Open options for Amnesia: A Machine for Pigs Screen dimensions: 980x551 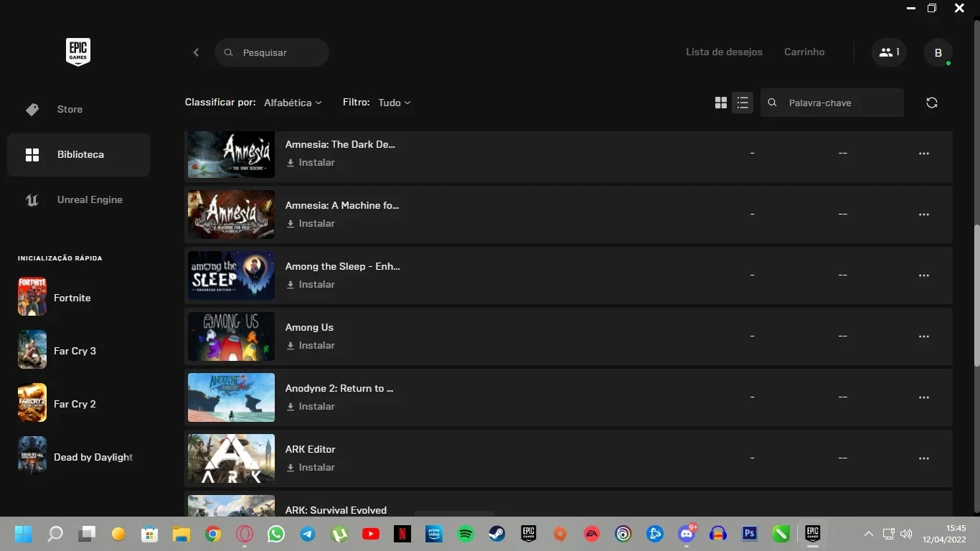pyautogui.click(x=924, y=215)
